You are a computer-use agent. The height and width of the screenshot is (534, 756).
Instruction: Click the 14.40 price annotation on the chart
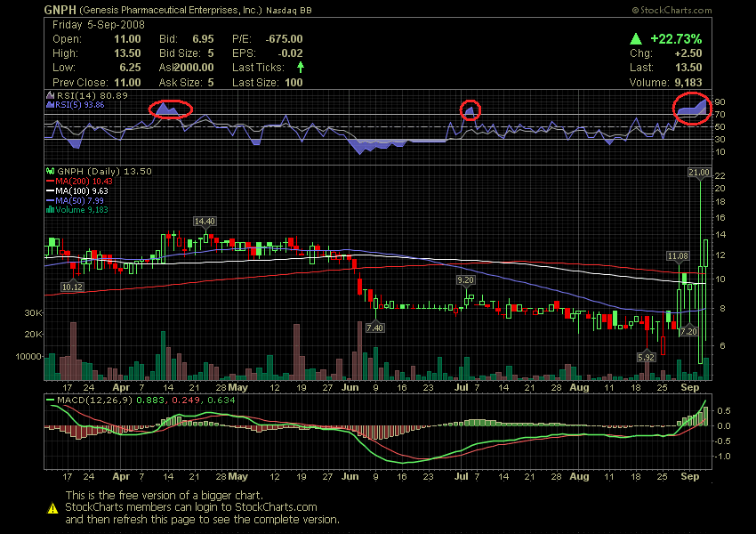(x=205, y=221)
